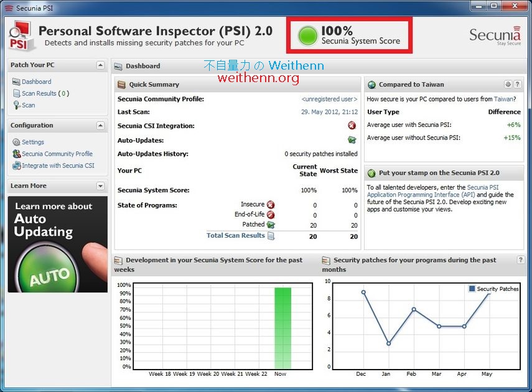Click the Dashboard header panel icon
The width and height of the screenshot is (532, 392).
(118, 67)
